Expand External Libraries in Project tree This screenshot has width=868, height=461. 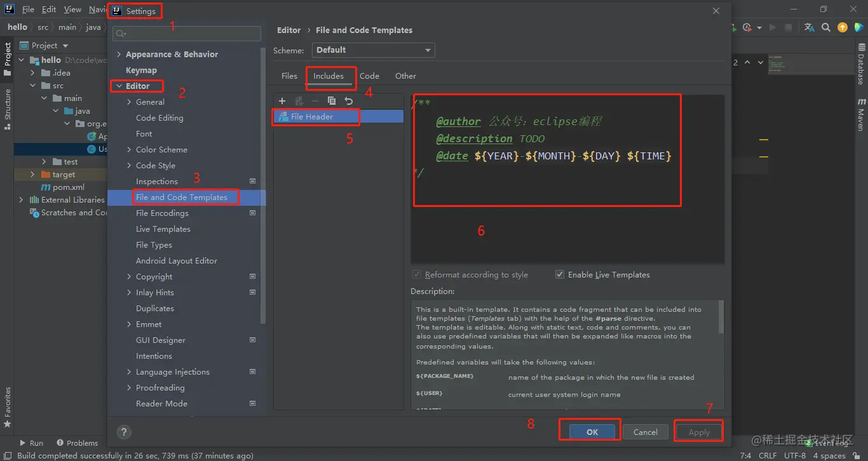(x=21, y=199)
